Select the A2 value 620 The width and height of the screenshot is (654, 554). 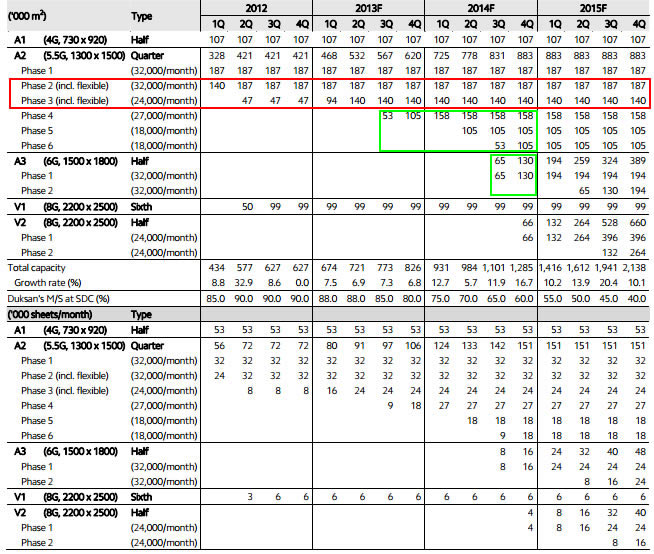coord(413,55)
